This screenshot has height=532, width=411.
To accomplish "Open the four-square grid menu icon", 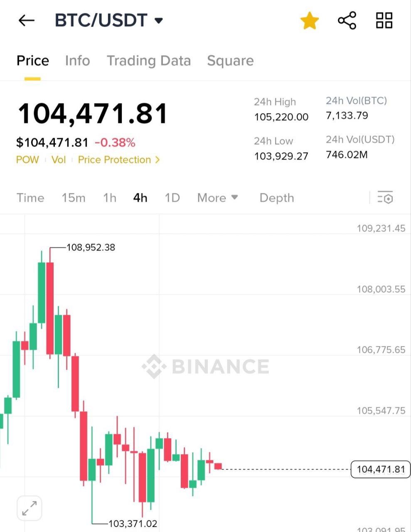I will pyautogui.click(x=384, y=20).
